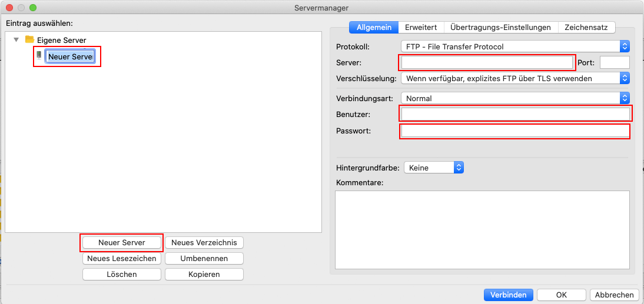644x304 pixels.
Task: Click the Umbenennen button
Action: [x=204, y=259]
